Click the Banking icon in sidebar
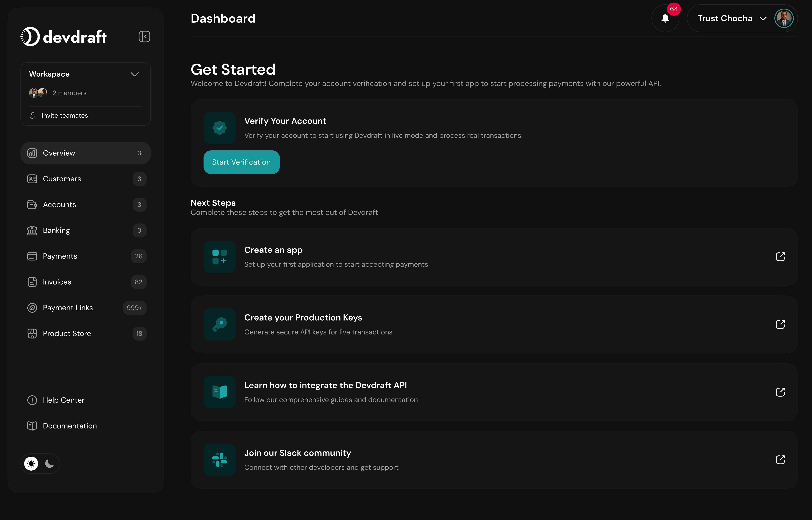 32,230
